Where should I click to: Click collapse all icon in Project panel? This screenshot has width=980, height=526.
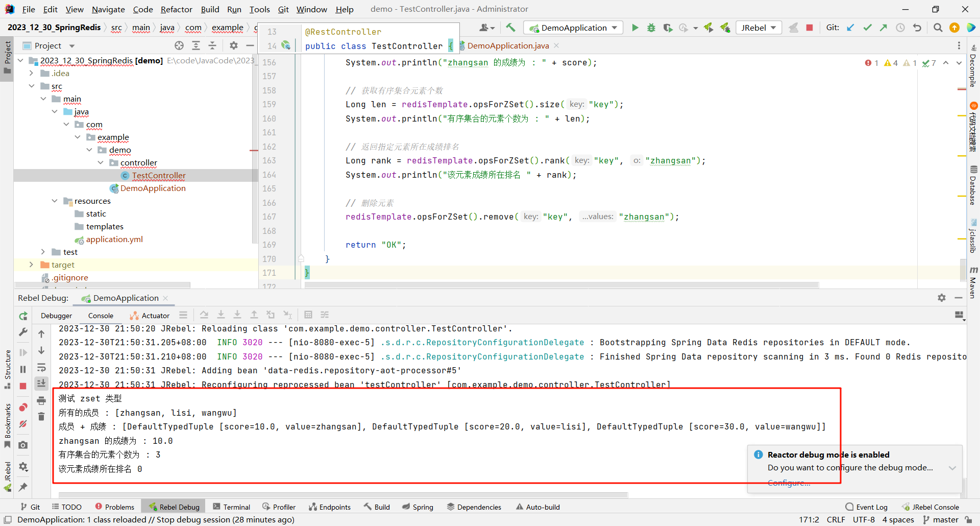(212, 45)
